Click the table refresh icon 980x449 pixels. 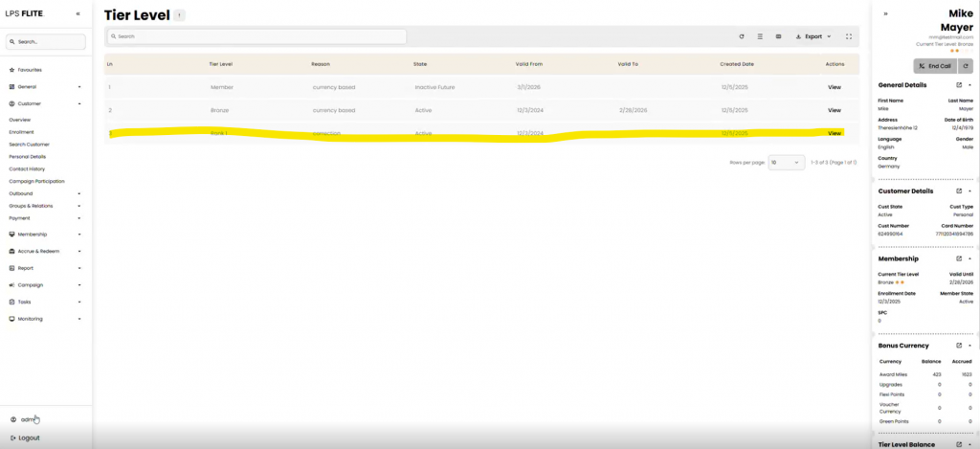(741, 36)
